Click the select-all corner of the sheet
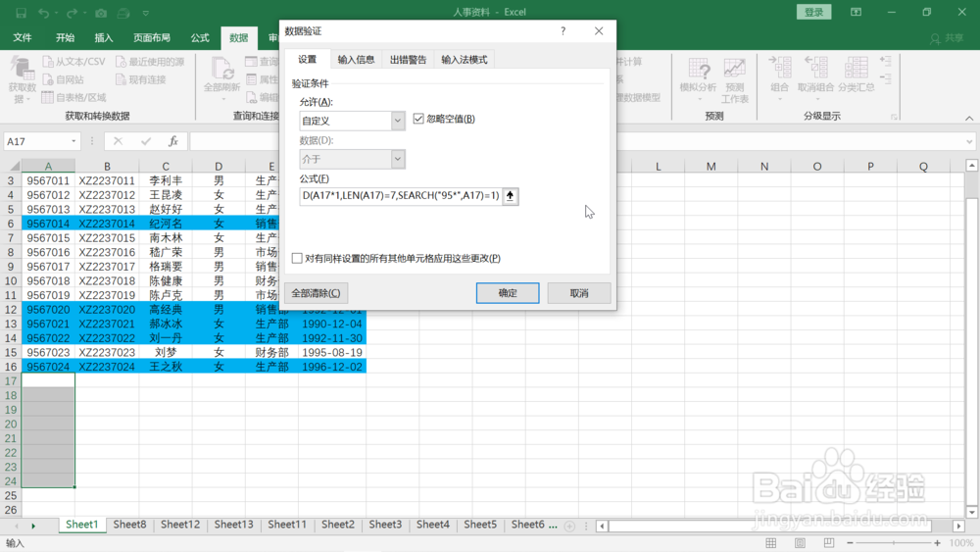This screenshot has width=980, height=552. [x=13, y=167]
